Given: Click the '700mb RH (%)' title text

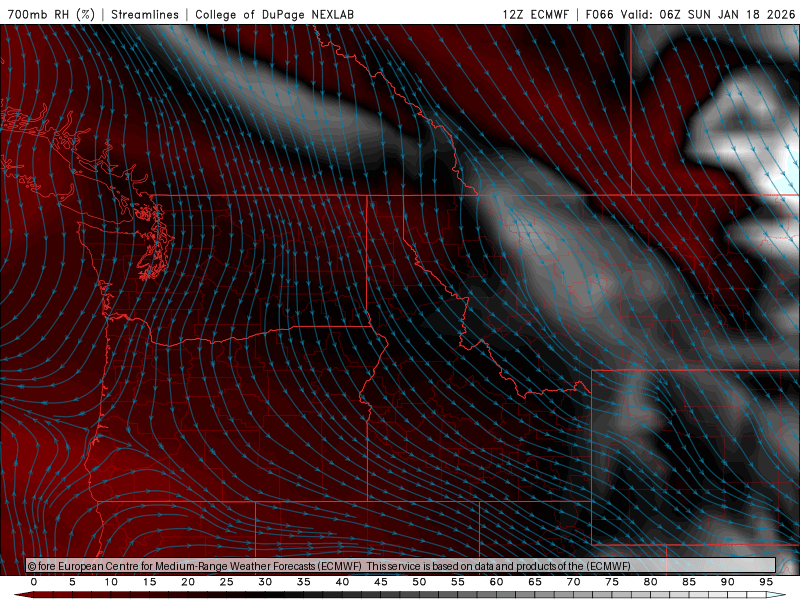Looking at the screenshot, I should [x=51, y=14].
